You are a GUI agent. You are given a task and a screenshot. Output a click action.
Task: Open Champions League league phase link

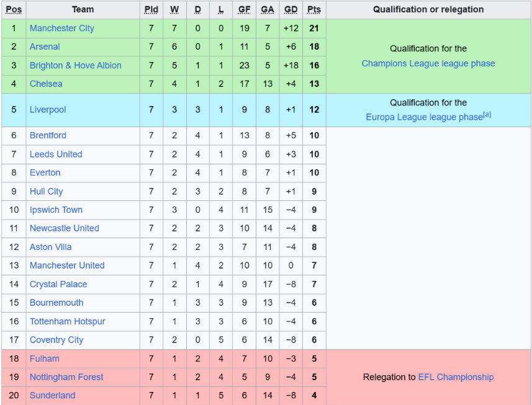[x=428, y=64]
